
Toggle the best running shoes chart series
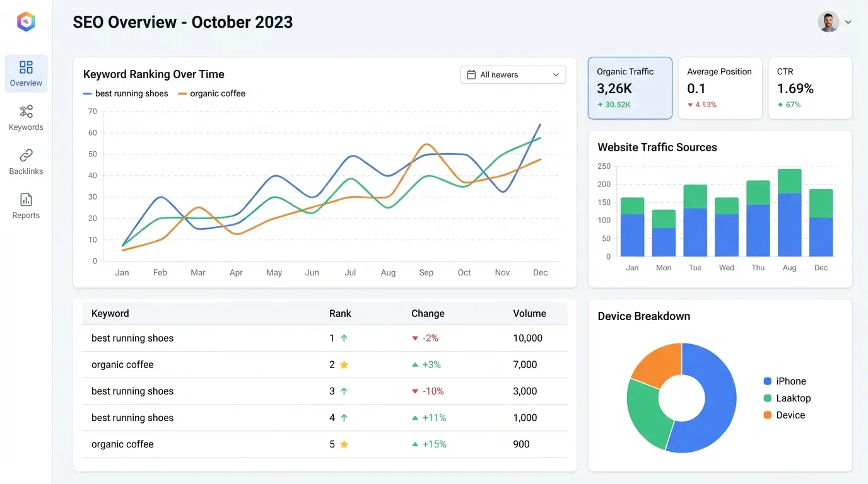coord(126,93)
